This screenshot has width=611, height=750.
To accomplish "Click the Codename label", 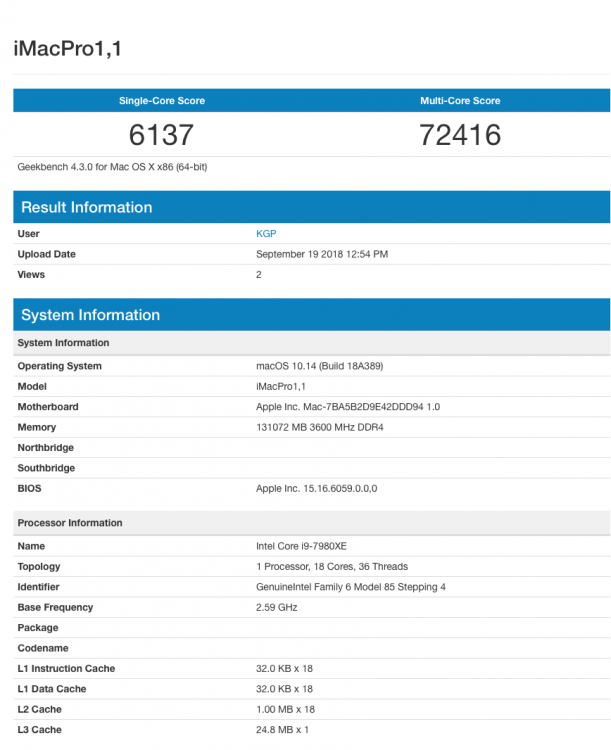I will click(43, 648).
